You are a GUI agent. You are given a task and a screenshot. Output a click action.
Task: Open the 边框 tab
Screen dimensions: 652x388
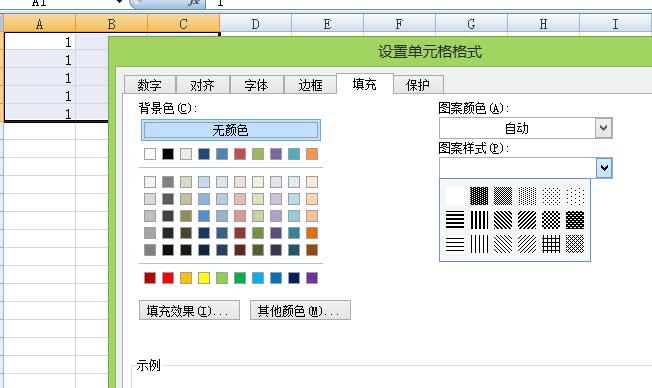310,85
